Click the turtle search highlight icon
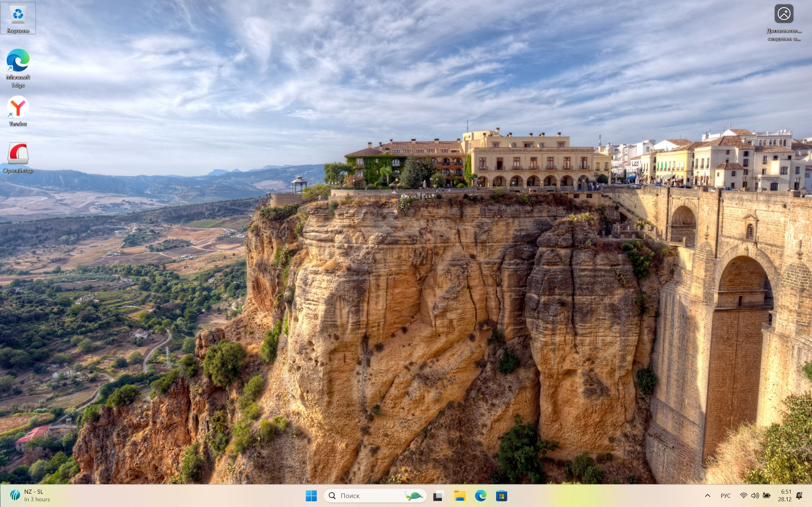 414,496
